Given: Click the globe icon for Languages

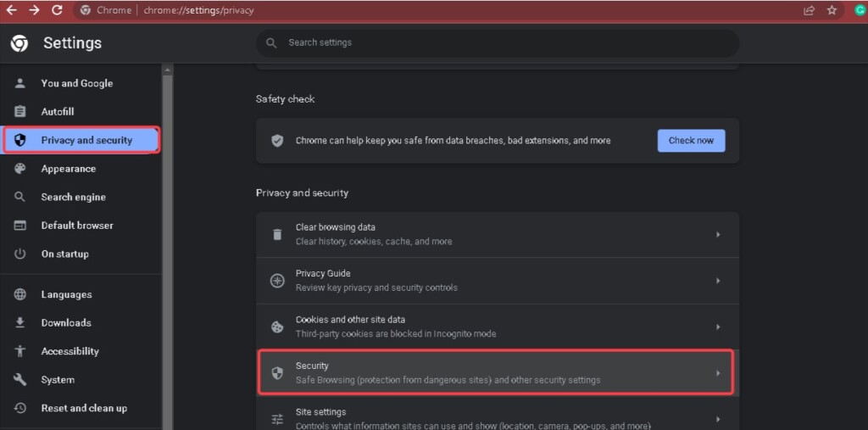Looking at the screenshot, I should coord(20,294).
